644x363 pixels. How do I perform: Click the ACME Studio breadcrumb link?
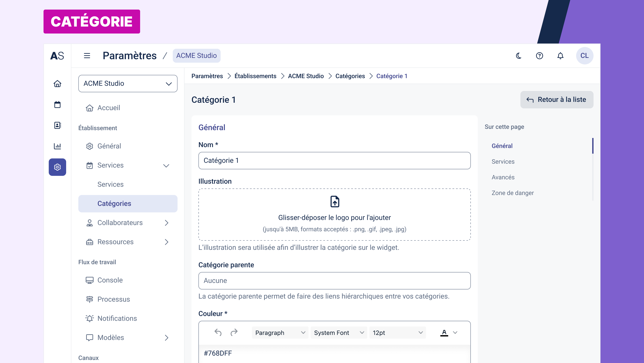[x=306, y=76]
